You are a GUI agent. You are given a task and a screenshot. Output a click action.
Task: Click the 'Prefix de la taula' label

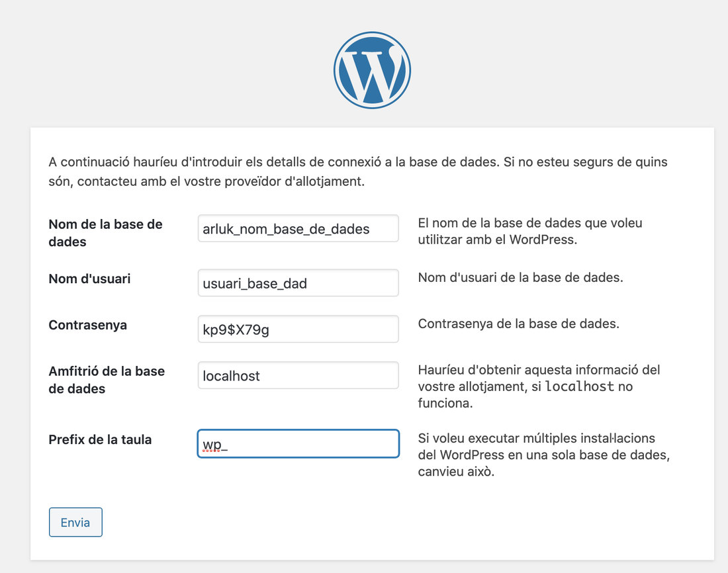[101, 440]
